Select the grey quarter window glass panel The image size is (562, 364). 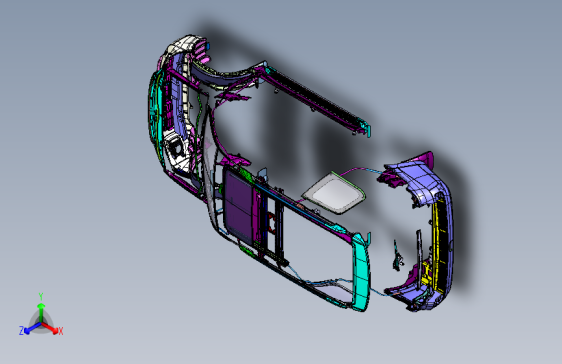coord(334,193)
